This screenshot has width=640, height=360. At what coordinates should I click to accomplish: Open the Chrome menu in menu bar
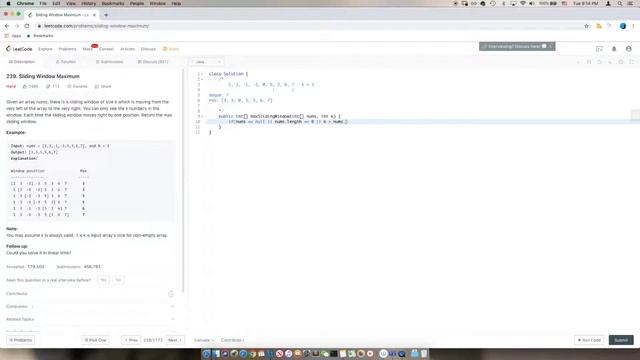pyautogui.click(x=25, y=3)
